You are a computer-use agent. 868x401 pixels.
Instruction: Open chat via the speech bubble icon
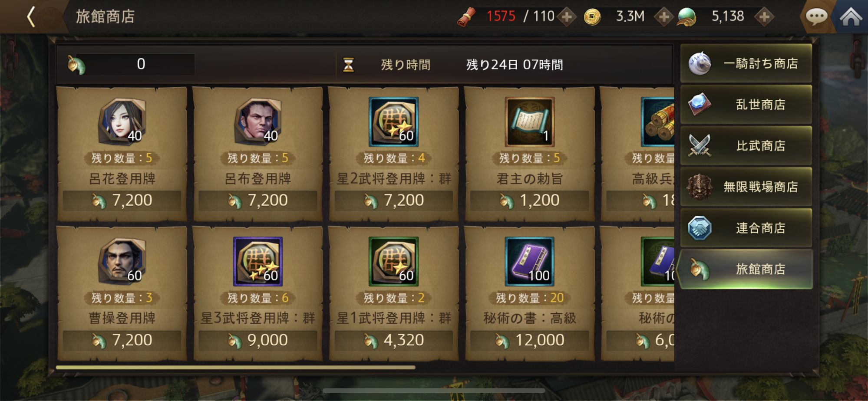tap(816, 17)
